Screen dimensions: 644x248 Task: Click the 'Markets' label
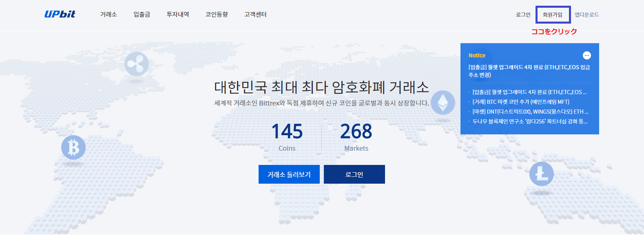pos(356,148)
